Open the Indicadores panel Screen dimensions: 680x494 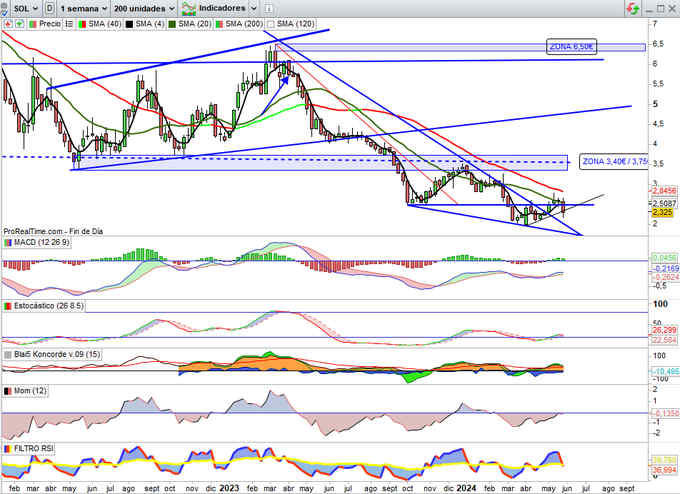coord(222,8)
